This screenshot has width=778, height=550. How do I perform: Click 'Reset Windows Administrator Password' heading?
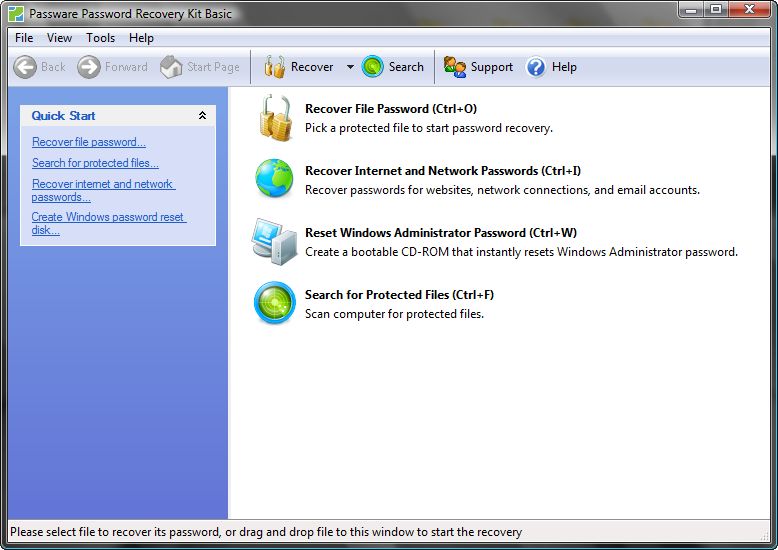pos(441,233)
